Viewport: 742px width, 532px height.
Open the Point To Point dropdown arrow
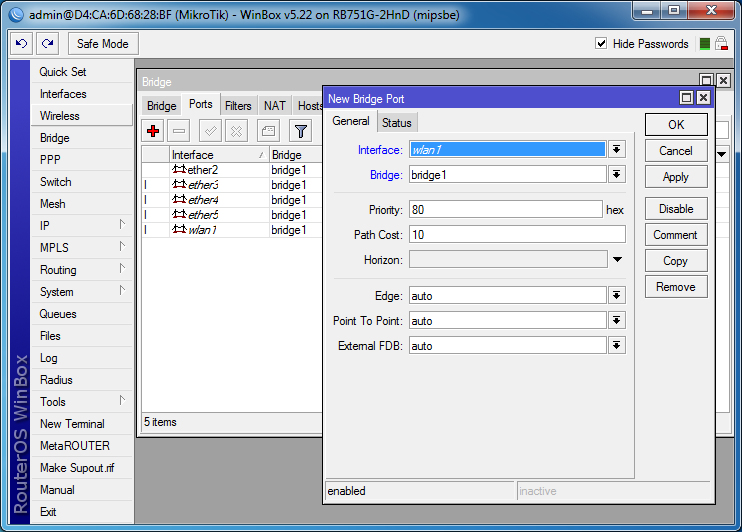pyautogui.click(x=616, y=321)
